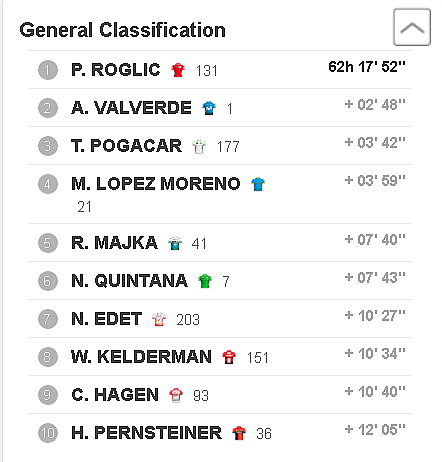Open rider A. VALVERDE's name link
Viewport: 442px width, 462px height.
(x=131, y=108)
